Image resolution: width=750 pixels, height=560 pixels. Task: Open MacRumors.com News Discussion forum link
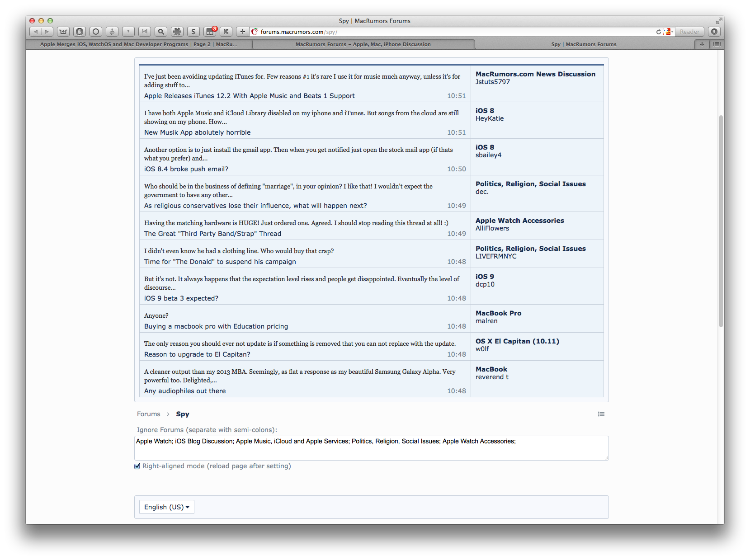pyautogui.click(x=535, y=74)
